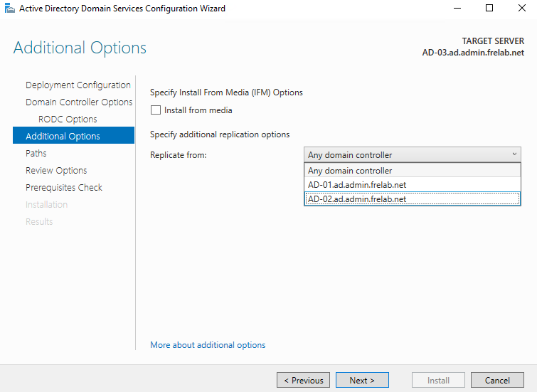The image size is (537, 392).
Task: Minimize the configuration wizard window
Action: [x=456, y=9]
